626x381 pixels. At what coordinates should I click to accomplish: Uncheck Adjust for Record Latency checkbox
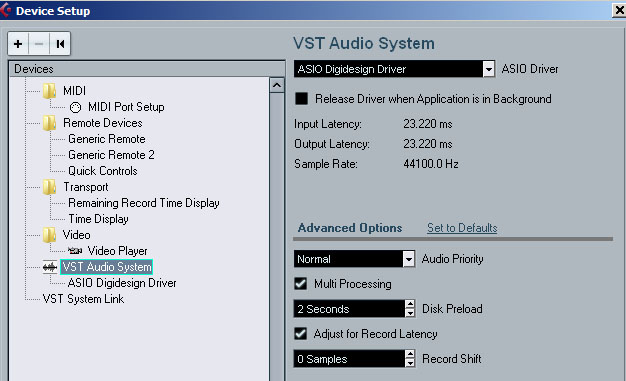(x=301, y=333)
